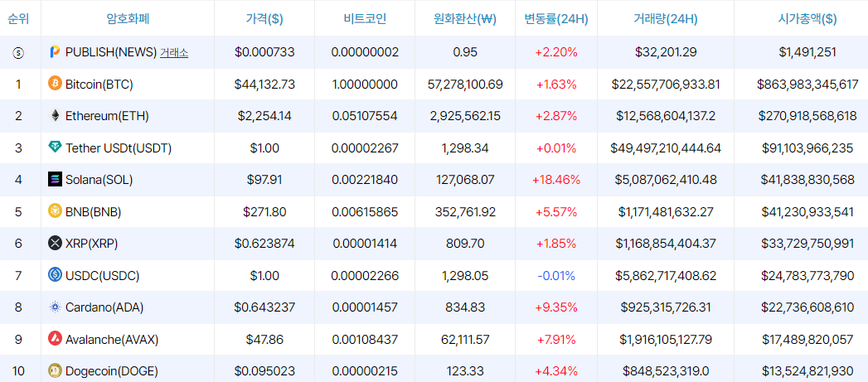Select Ethereum bitcoin ratio 0.05107554
Screen dimensions: 868x382
[x=365, y=116]
